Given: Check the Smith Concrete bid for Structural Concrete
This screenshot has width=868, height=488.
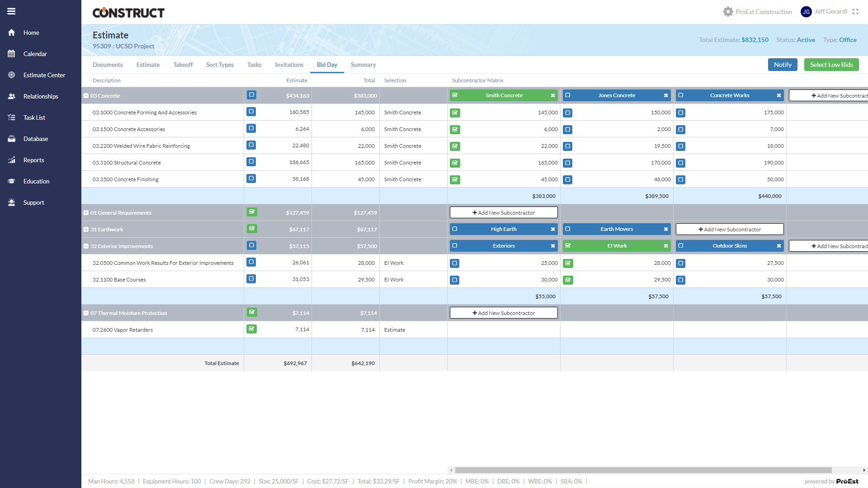Looking at the screenshot, I should tap(455, 163).
